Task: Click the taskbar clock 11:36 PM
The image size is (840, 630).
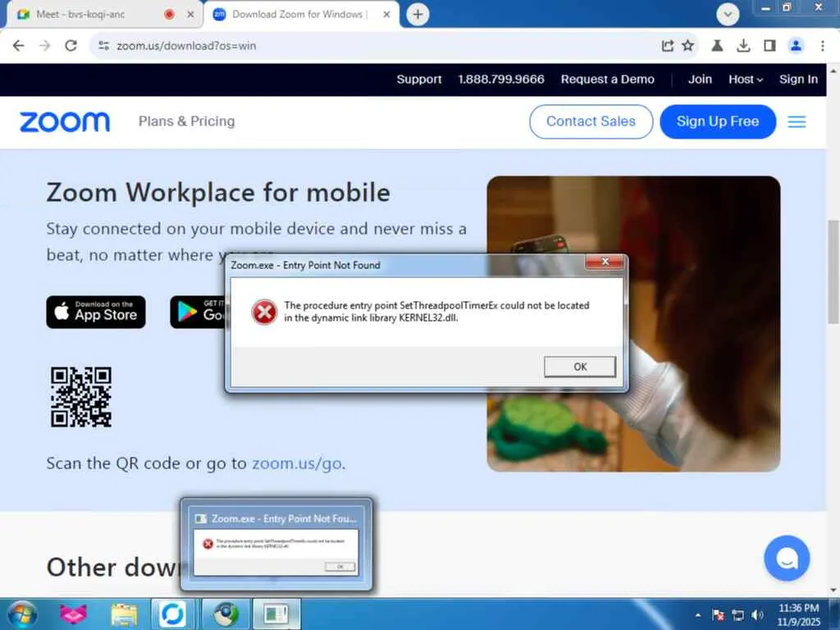Action: (x=798, y=614)
